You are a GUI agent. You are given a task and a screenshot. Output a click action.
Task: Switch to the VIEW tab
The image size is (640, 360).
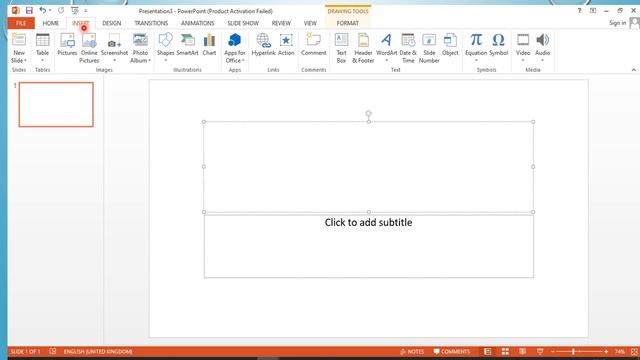310,23
